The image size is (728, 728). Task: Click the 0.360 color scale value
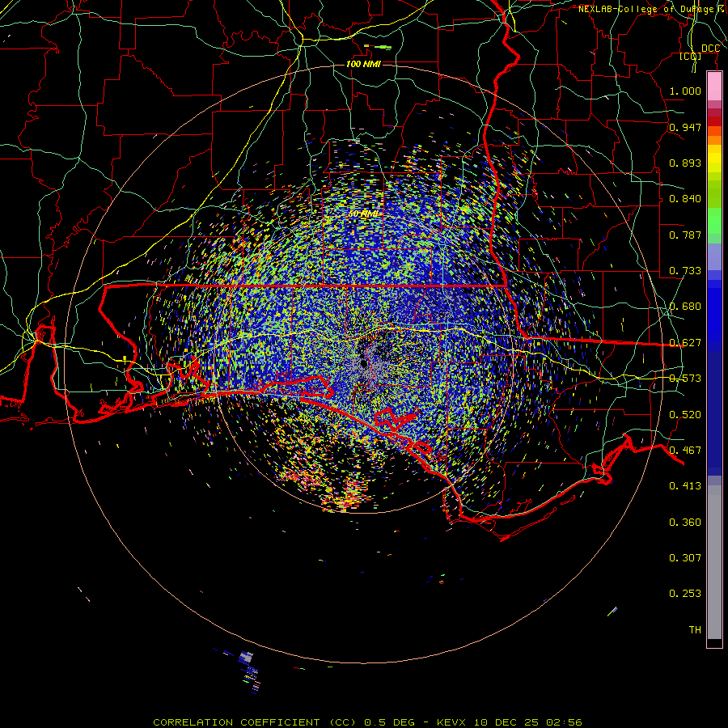click(x=685, y=523)
